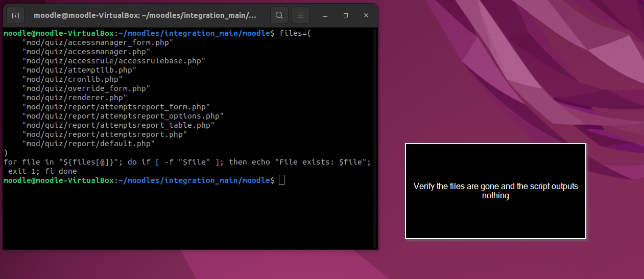Click the line "mod/quiz/override_form.php"
The height and width of the screenshot is (279, 644).
(x=86, y=88)
